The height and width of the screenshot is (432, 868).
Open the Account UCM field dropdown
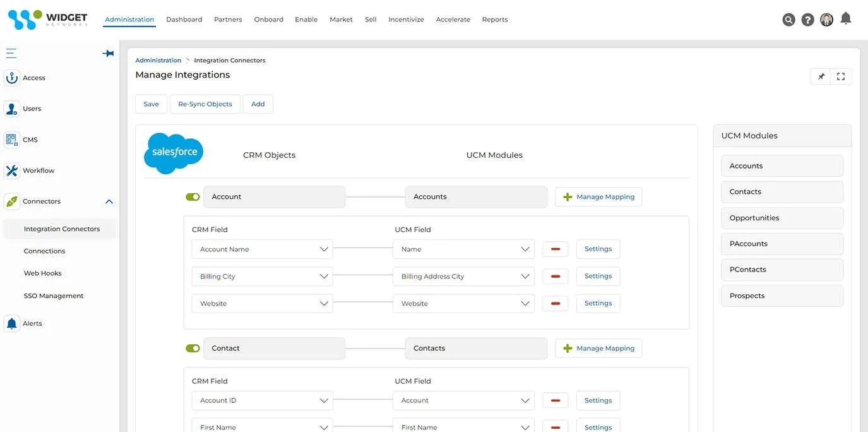coord(463,400)
